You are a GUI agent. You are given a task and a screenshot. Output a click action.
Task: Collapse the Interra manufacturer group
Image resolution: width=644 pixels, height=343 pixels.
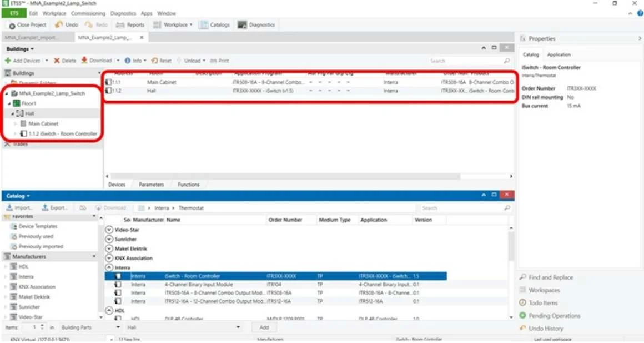tap(109, 267)
